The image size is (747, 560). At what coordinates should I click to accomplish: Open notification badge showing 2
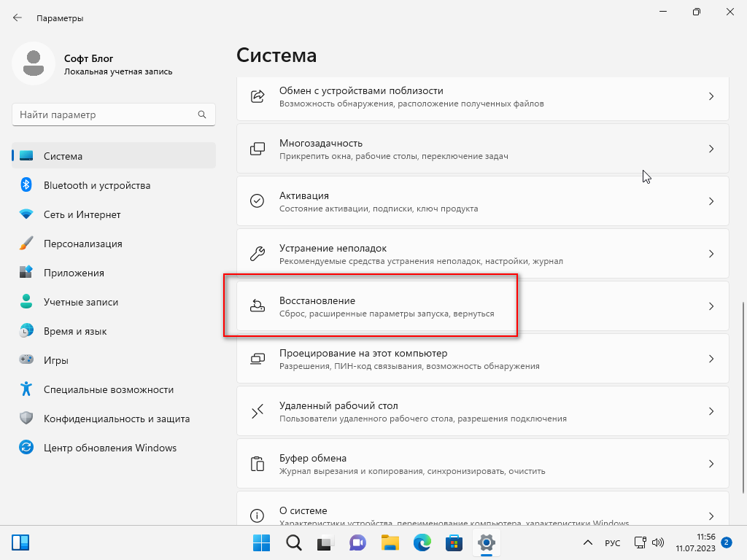(x=726, y=542)
